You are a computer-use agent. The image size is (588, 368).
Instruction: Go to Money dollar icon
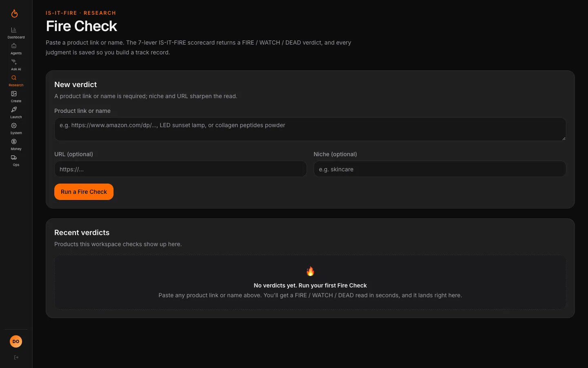coord(14,141)
